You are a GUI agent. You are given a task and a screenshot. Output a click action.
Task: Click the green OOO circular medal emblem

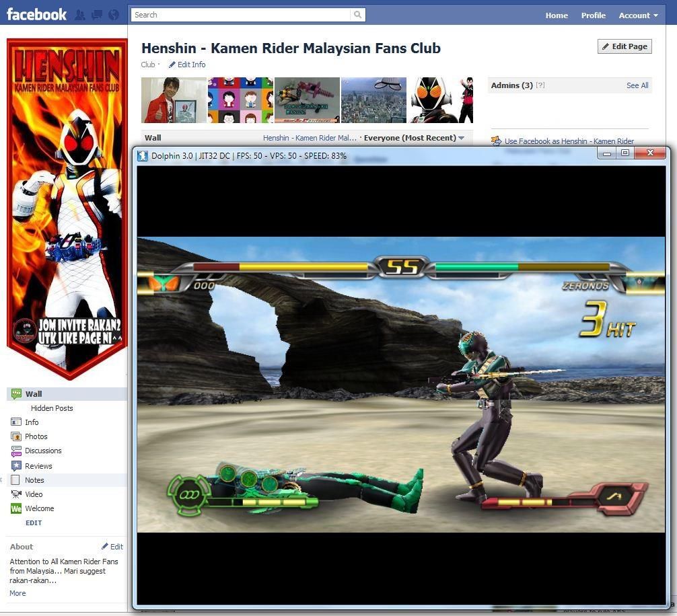pyautogui.click(x=190, y=495)
